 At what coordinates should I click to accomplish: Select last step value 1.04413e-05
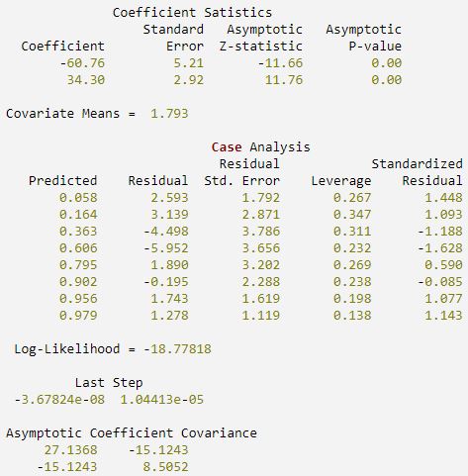coord(161,400)
